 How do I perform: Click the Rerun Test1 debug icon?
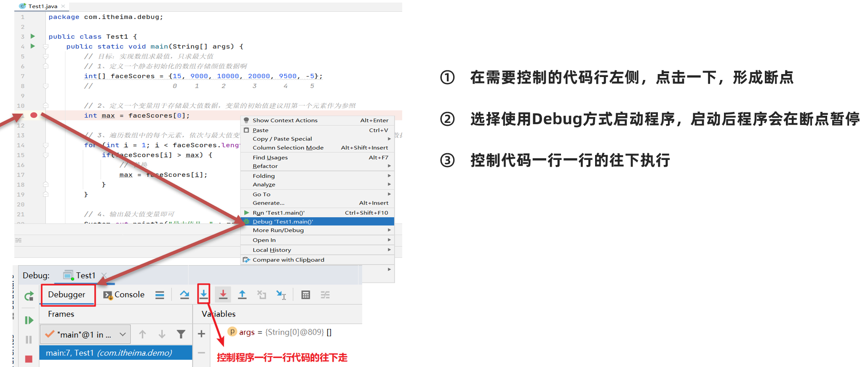coord(29,296)
